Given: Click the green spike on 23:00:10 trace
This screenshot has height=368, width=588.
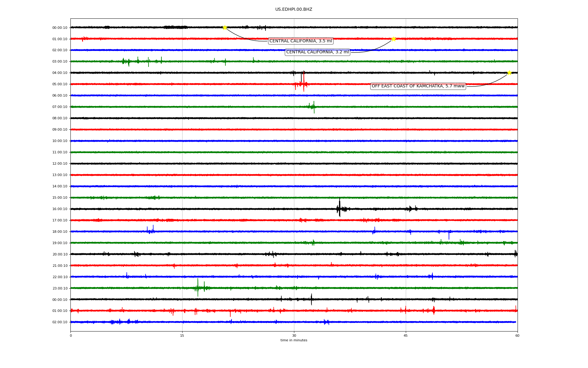Looking at the screenshot, I should (x=198, y=287).
